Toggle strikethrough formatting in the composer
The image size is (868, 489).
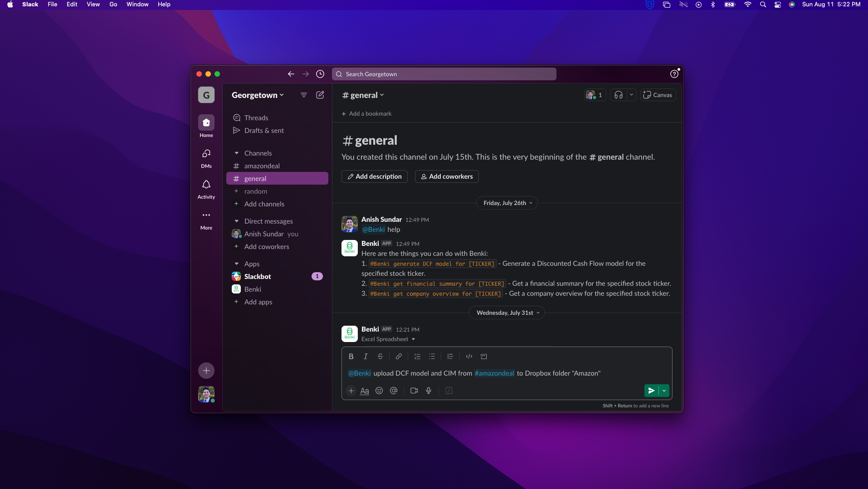380,357
